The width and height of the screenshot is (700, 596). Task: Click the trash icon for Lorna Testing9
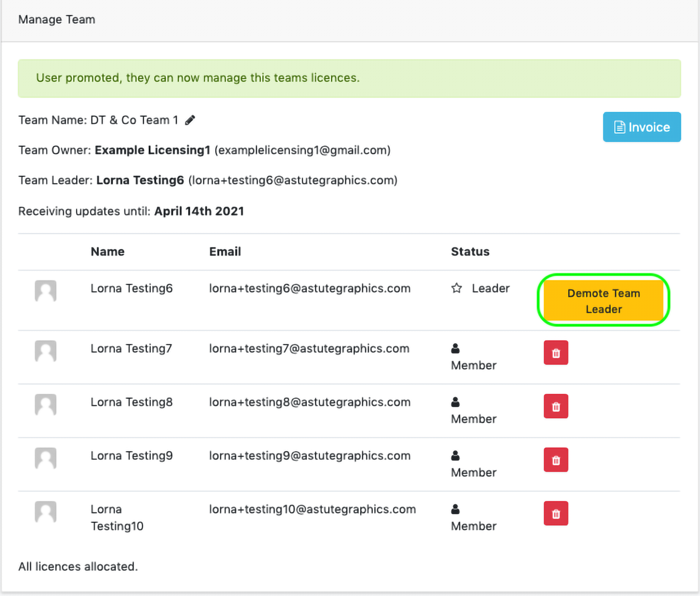click(x=556, y=460)
